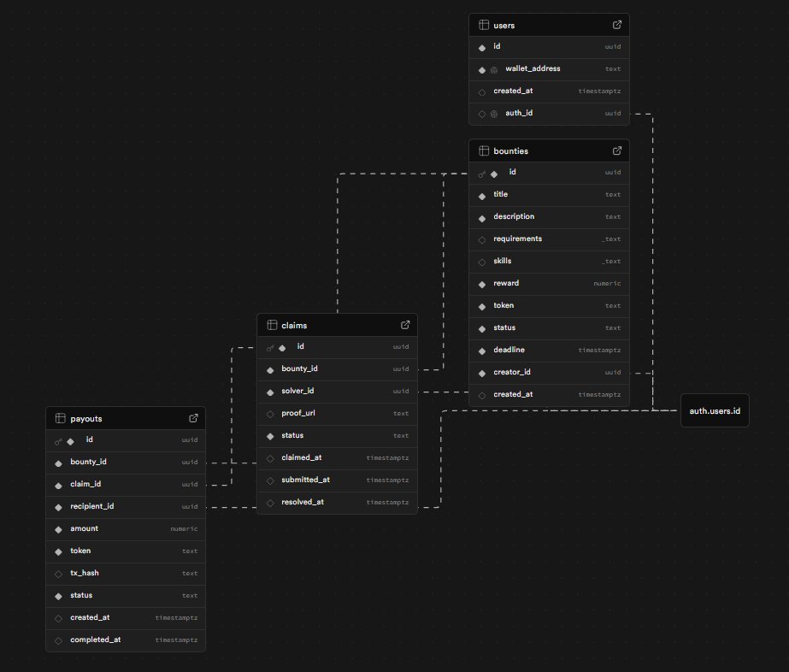Click the uuid type label of claim_id

coord(189,484)
